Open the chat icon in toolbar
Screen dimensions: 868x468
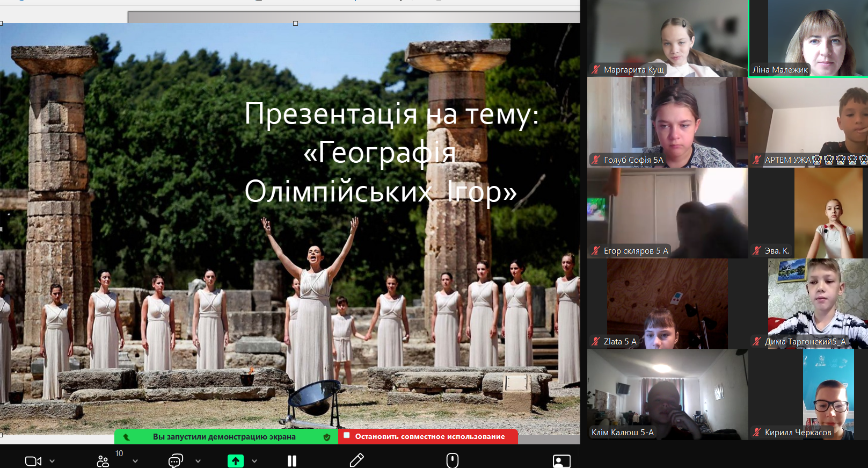click(x=176, y=461)
